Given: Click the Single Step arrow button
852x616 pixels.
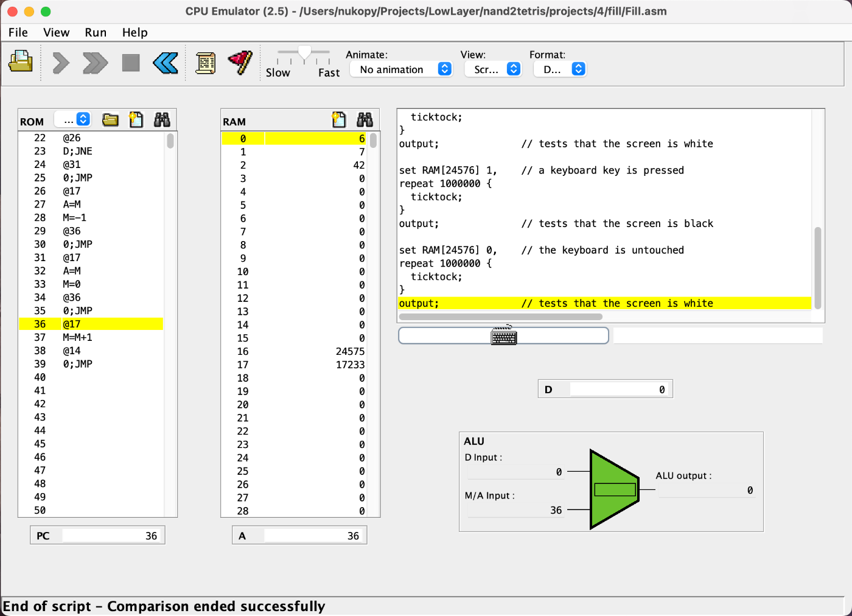Looking at the screenshot, I should tap(61, 63).
